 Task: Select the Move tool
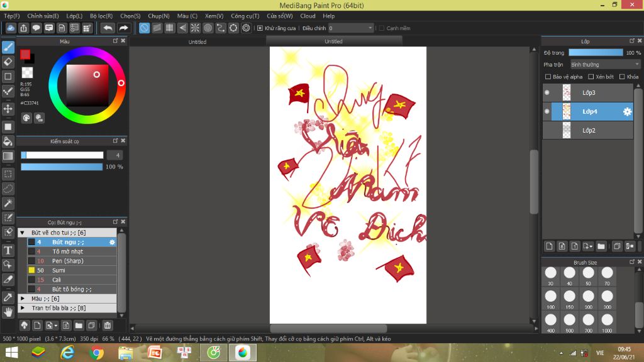8,109
